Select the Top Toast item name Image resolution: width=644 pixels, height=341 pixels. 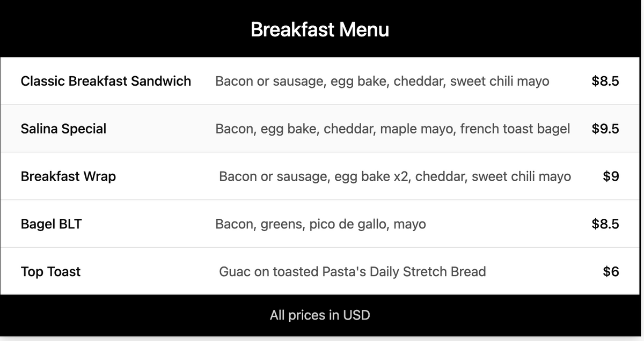click(50, 271)
